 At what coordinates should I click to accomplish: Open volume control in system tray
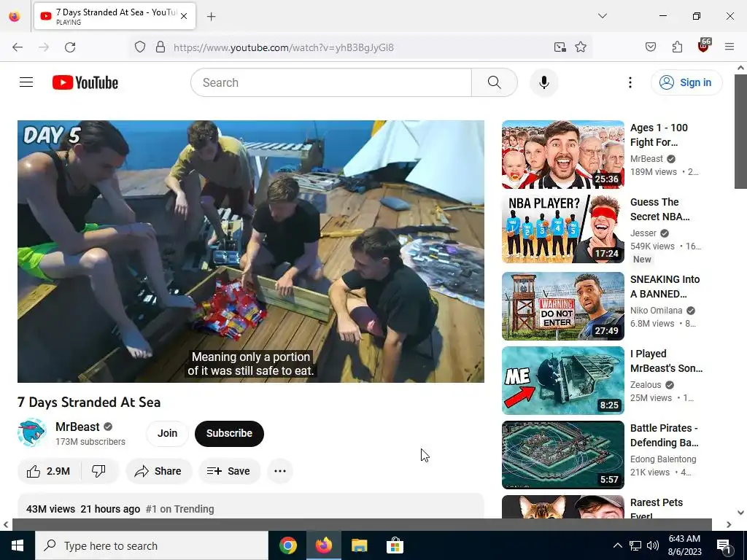click(x=653, y=545)
